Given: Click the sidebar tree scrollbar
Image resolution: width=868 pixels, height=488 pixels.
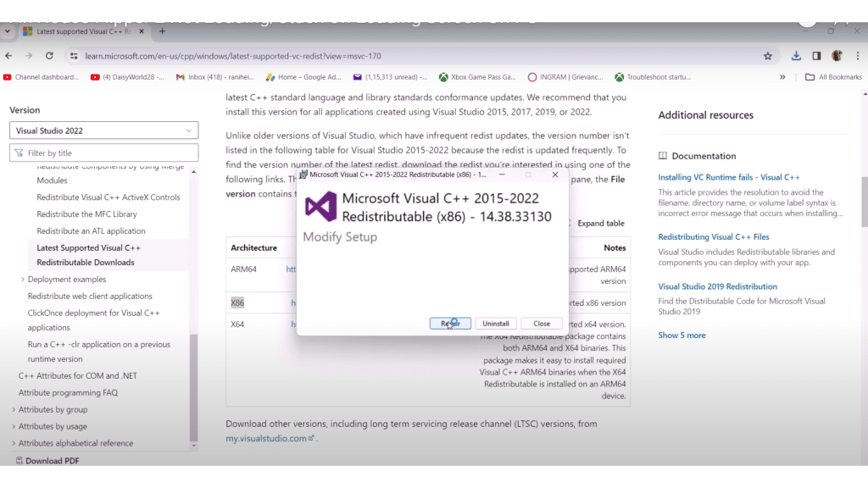Looking at the screenshot, I should 194,387.
